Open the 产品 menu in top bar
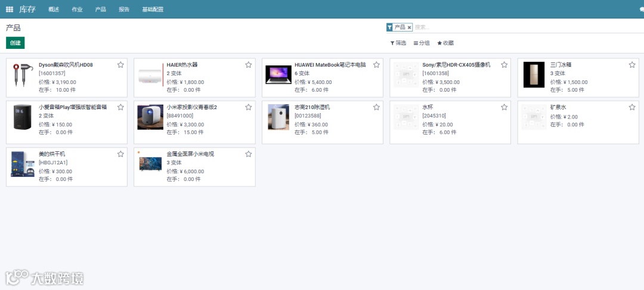Image resolution: width=644 pixels, height=290 pixels. click(101, 10)
